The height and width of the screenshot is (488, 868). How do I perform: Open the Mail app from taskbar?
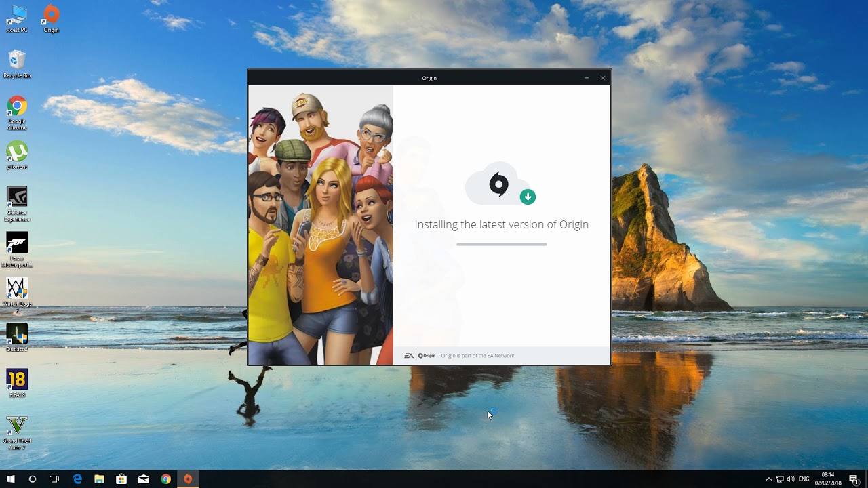click(144, 479)
